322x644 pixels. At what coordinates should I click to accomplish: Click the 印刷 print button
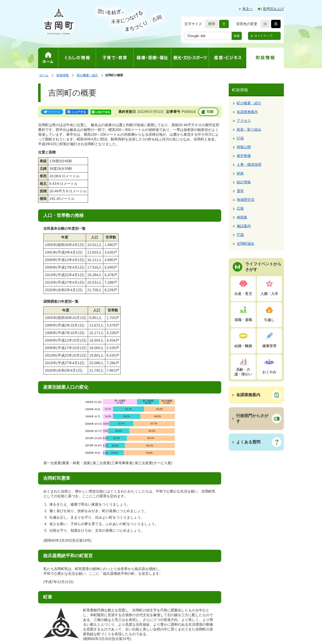(x=208, y=112)
